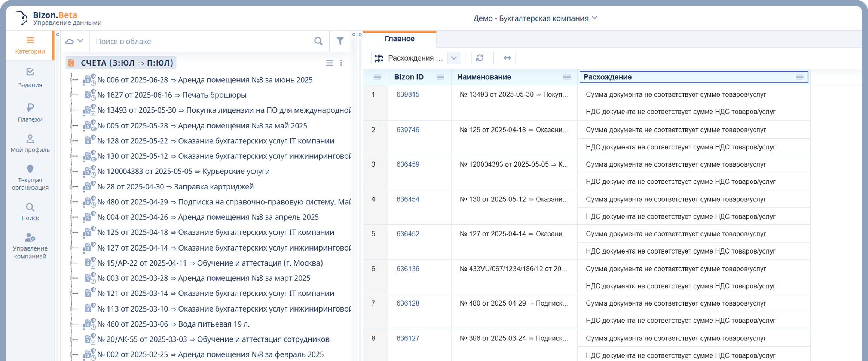Select invoice № 460 Вода питьевая 19 л.
Viewport: 868px width, 361px height.
coord(173,324)
